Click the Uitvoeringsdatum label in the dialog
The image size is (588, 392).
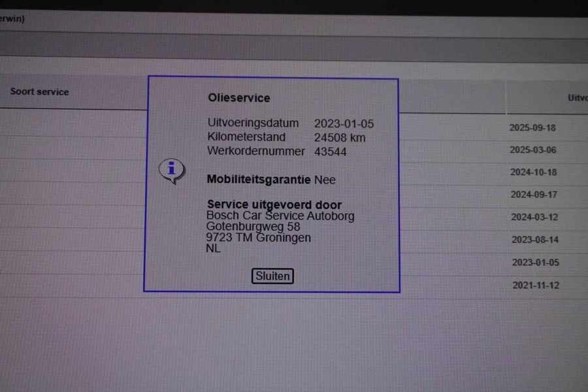click(253, 123)
